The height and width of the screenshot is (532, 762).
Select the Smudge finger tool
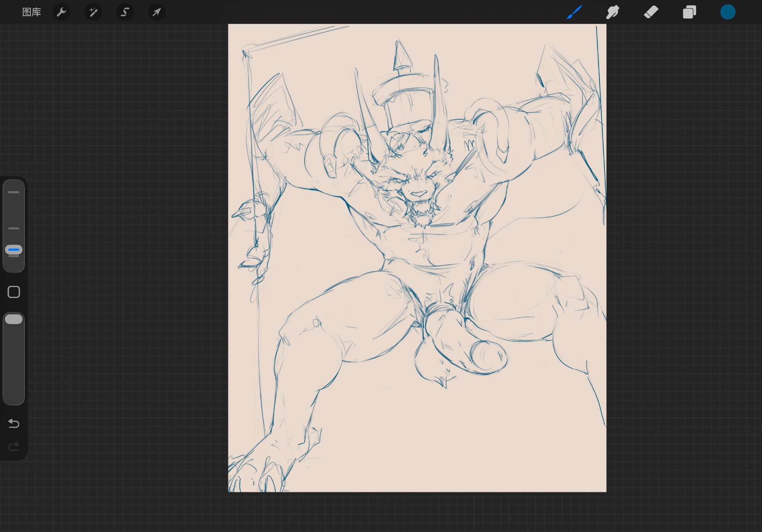613,12
